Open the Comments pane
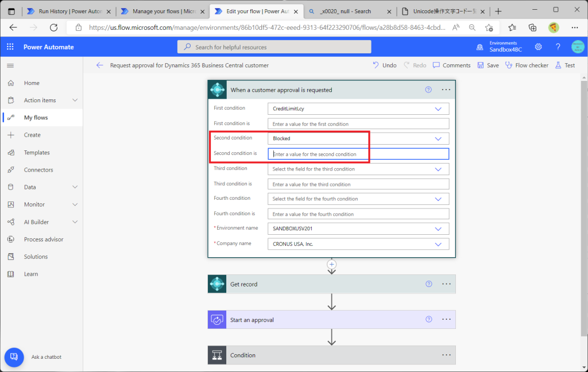The width and height of the screenshot is (588, 372). (451, 65)
